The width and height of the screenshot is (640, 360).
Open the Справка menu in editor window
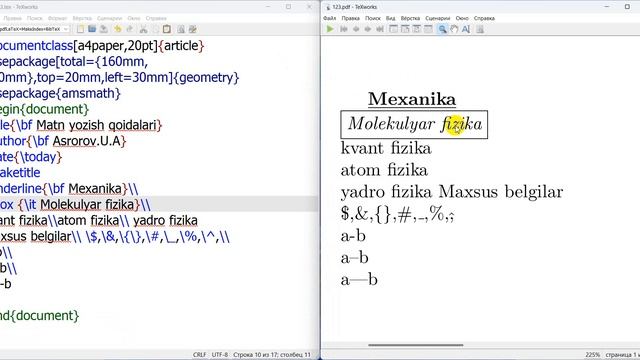[156, 18]
